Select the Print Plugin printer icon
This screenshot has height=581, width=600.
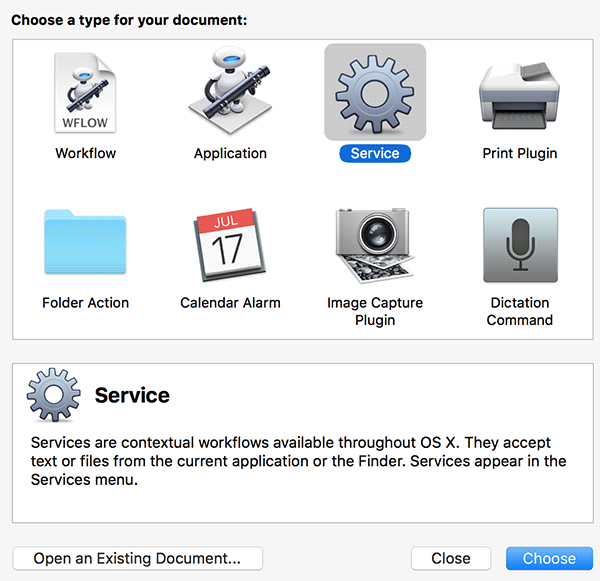coord(519,96)
